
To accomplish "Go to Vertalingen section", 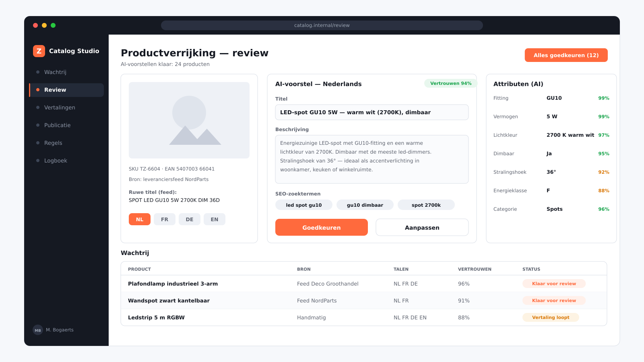I will [x=66, y=107].
